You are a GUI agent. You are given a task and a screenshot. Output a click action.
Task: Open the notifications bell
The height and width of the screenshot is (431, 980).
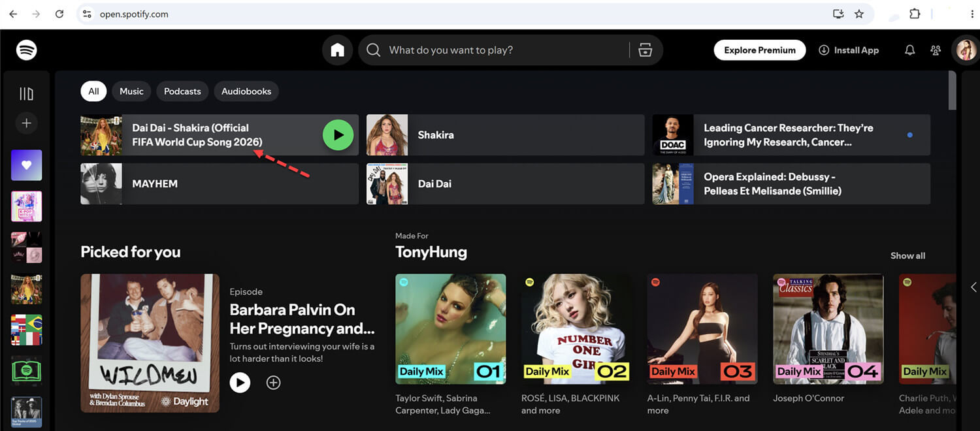(909, 50)
